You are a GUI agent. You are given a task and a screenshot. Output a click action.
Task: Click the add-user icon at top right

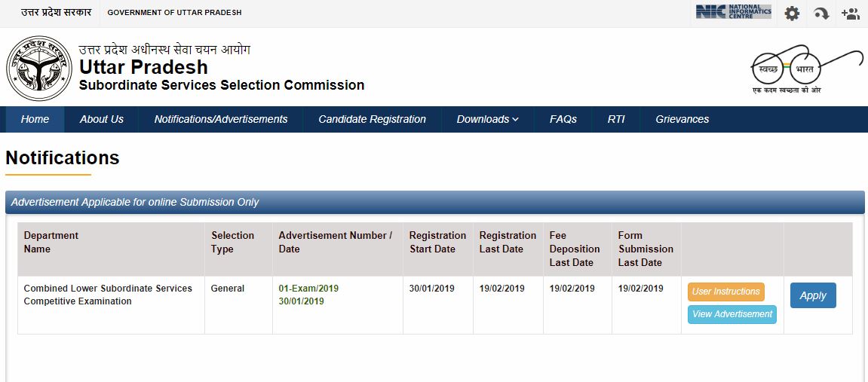[x=851, y=14]
